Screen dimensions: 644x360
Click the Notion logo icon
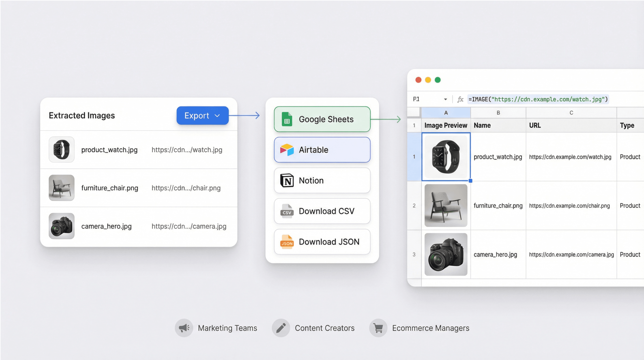click(x=287, y=181)
